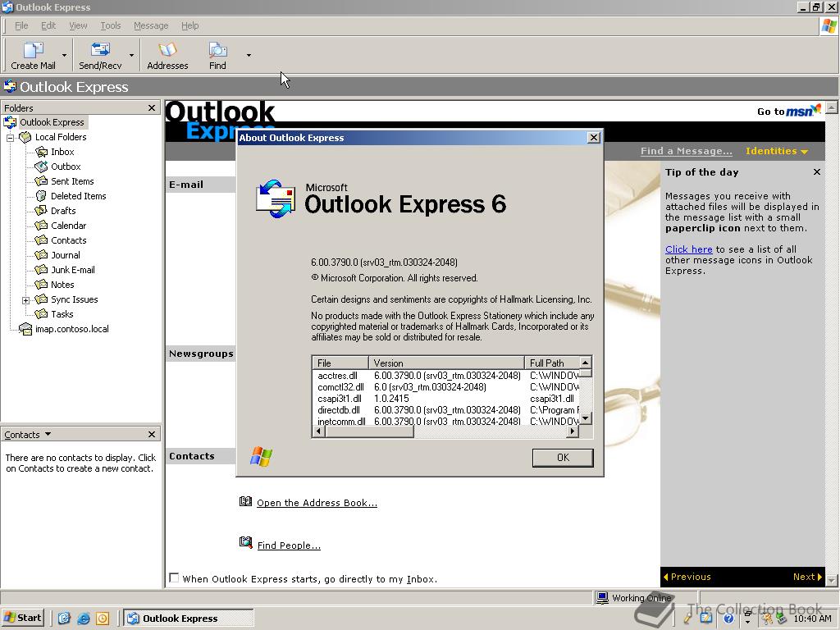Image resolution: width=840 pixels, height=630 pixels.
Task: Show the Next tip
Action: (807, 577)
